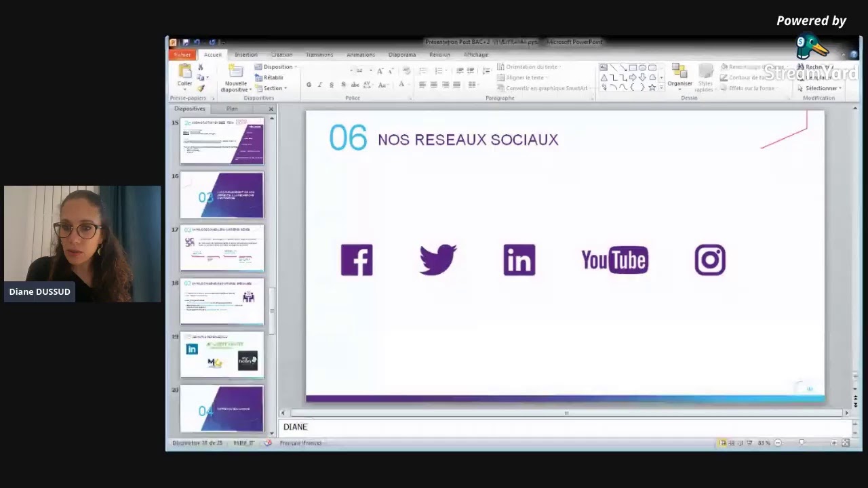Switch to the Création ribbon tab
The image size is (868, 488).
pos(282,55)
